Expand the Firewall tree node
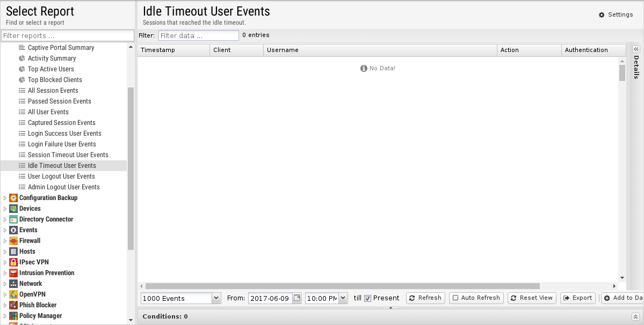Image resolution: width=644 pixels, height=325 pixels. click(x=5, y=241)
